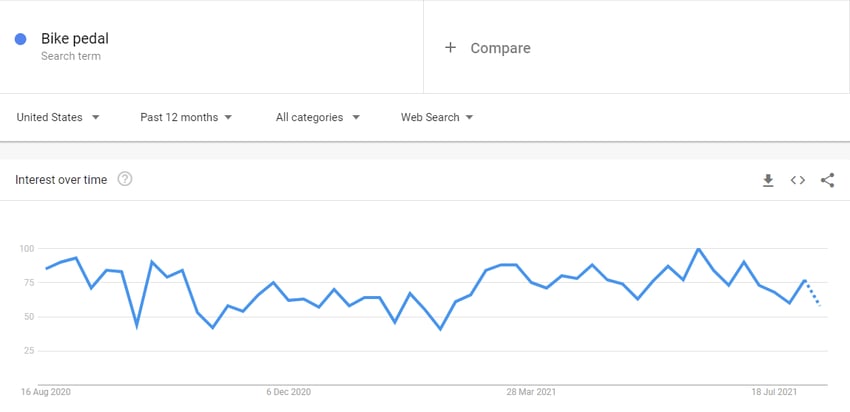The image size is (850, 412).
Task: Click the 28 Mar 2021 axis label
Action: pyautogui.click(x=531, y=391)
